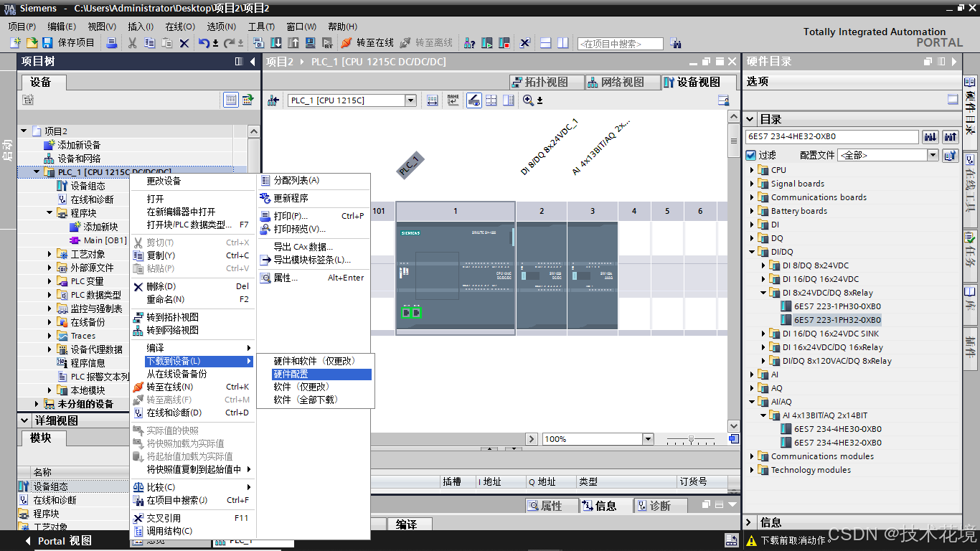Screen dimensions: 980x551
Task: Click the cross-reference icon in the toolbar
Action: pyautogui.click(x=524, y=43)
